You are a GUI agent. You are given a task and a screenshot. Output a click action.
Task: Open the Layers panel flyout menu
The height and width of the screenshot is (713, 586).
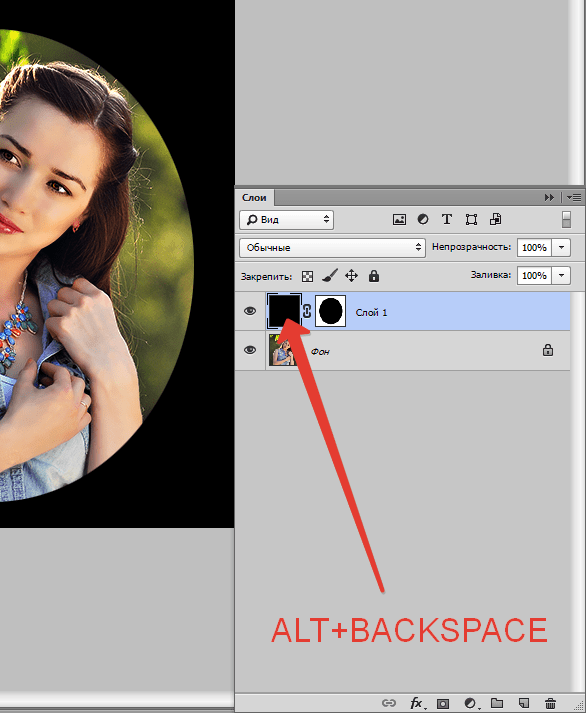tap(574, 197)
